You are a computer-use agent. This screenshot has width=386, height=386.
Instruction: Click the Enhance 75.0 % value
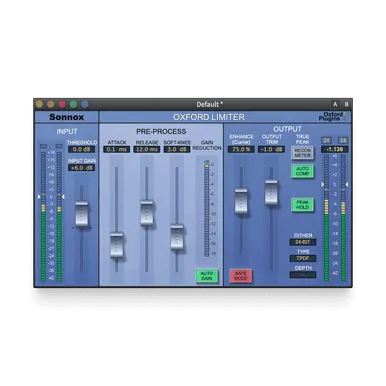click(x=241, y=149)
